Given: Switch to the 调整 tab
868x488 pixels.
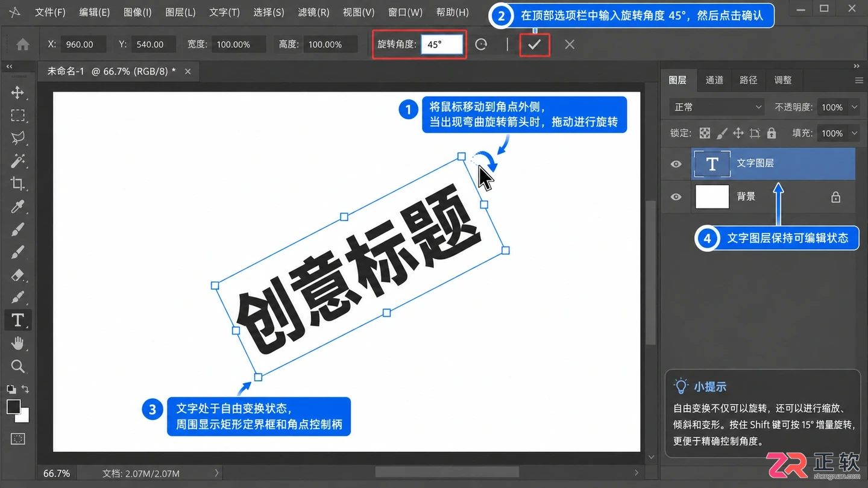Looking at the screenshot, I should pos(782,80).
